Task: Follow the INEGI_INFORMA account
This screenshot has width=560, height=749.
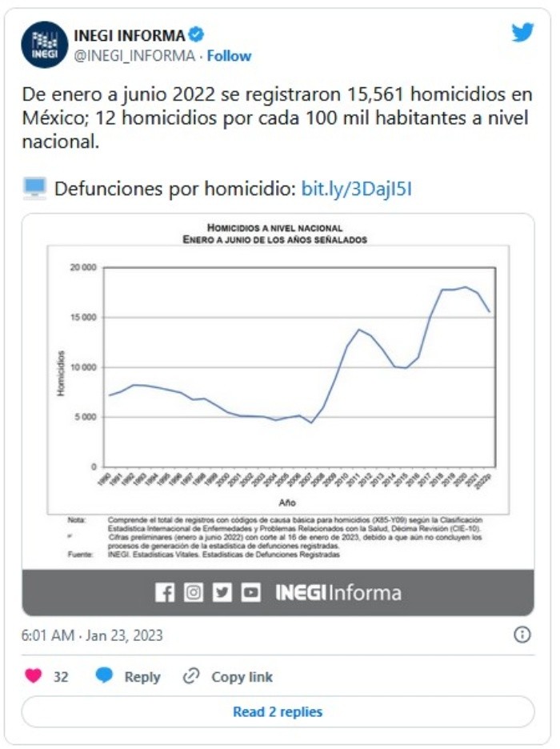Action: pos(230,56)
